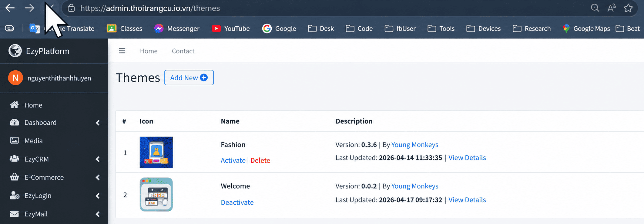Open the YouTube bookmark
Viewport: 644px width, 224px height.
231,28
